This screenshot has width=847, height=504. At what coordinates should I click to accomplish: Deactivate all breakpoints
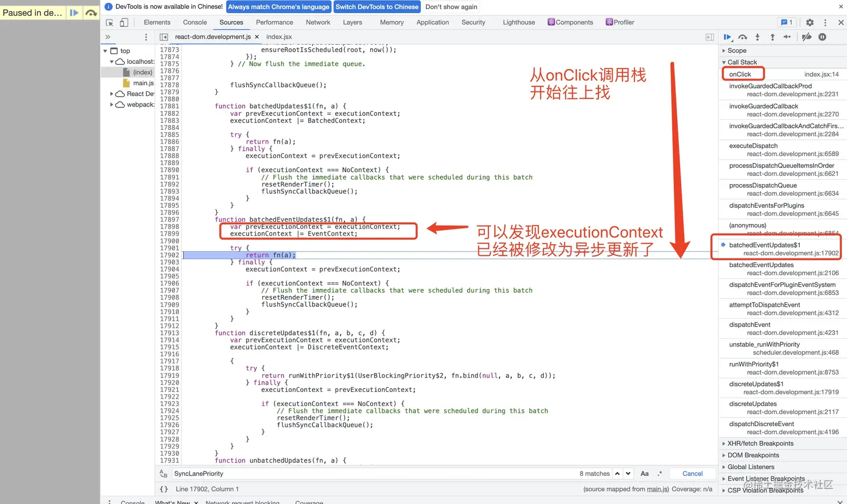point(807,37)
